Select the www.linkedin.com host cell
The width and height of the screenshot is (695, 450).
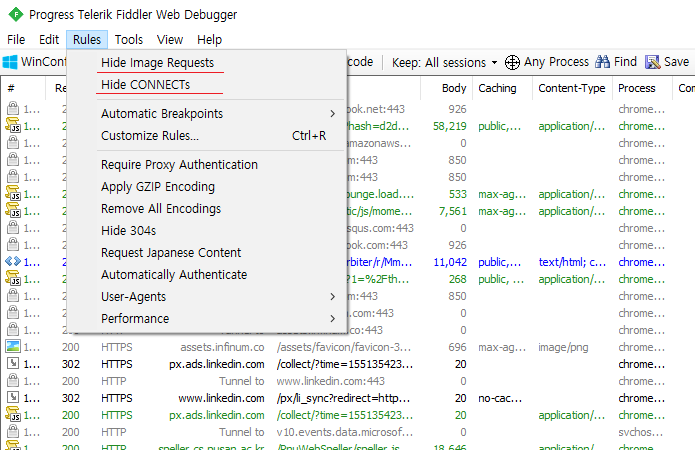coord(221,398)
